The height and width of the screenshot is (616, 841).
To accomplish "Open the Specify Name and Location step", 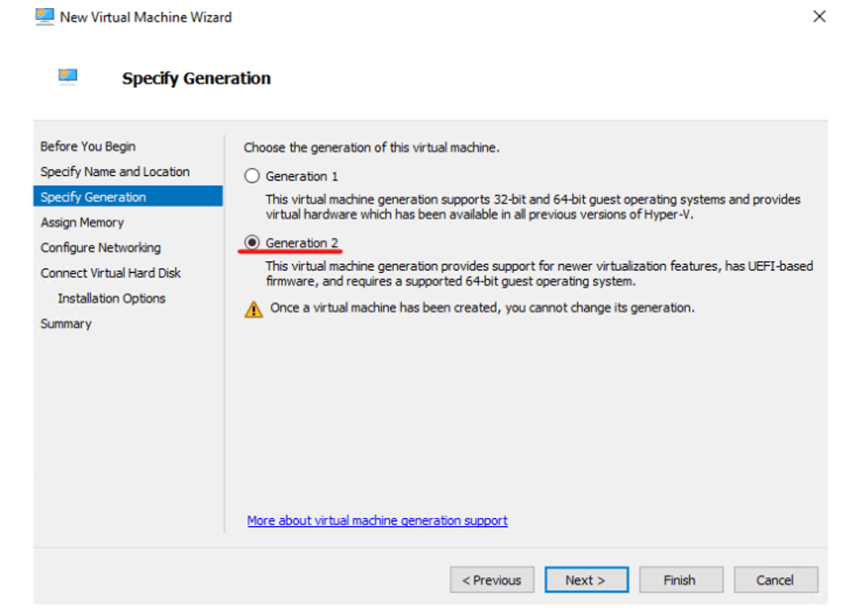I will (x=115, y=172).
